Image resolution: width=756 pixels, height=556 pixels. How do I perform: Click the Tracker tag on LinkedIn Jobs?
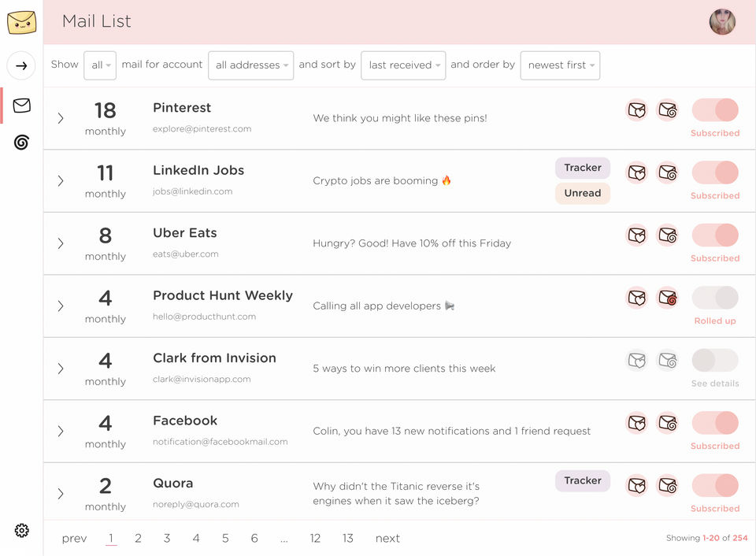(583, 168)
